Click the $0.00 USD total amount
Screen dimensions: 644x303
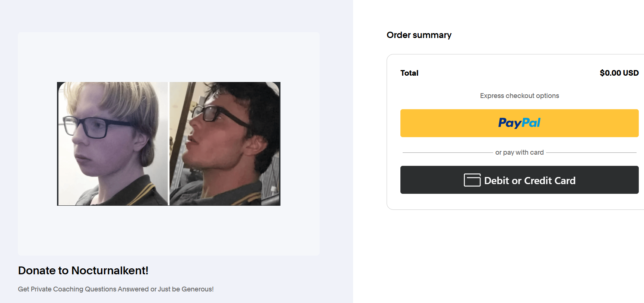tap(619, 73)
